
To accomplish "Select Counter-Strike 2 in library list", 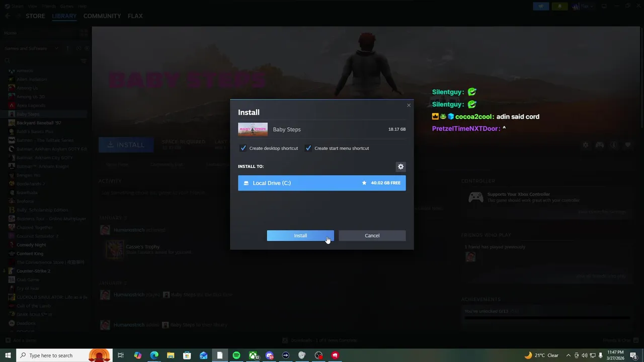I will coord(33,271).
